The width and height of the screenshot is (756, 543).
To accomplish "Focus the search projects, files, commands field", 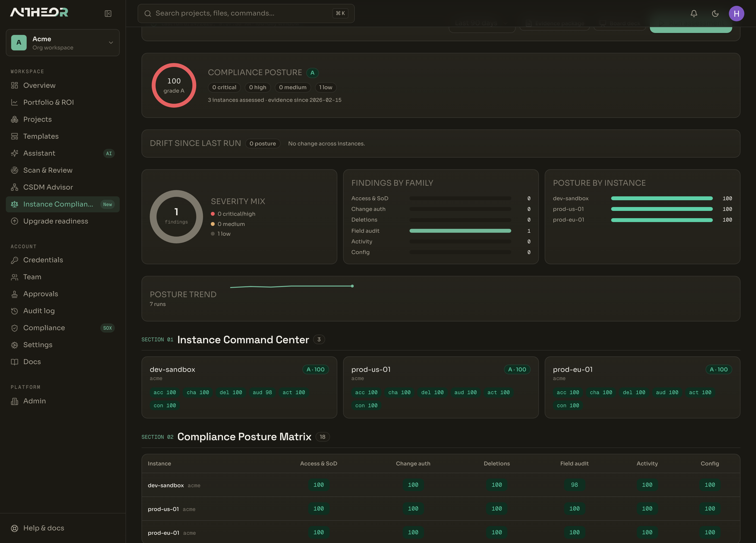I will point(246,13).
